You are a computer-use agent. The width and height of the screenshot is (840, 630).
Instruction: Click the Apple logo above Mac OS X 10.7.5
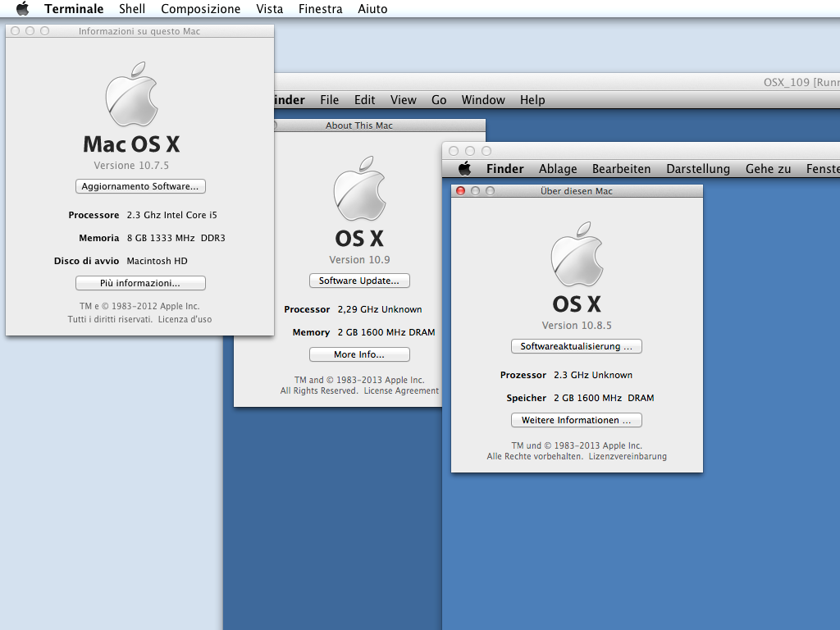pos(131,94)
